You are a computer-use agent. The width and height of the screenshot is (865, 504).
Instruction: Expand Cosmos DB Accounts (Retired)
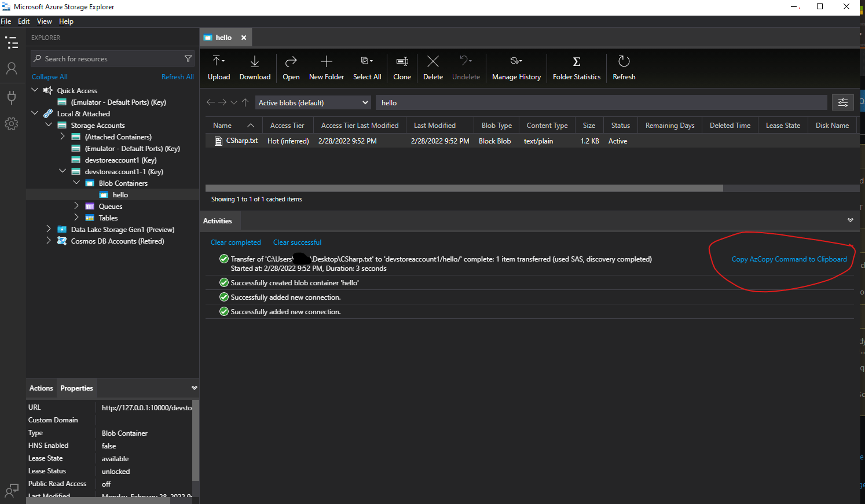click(x=49, y=241)
